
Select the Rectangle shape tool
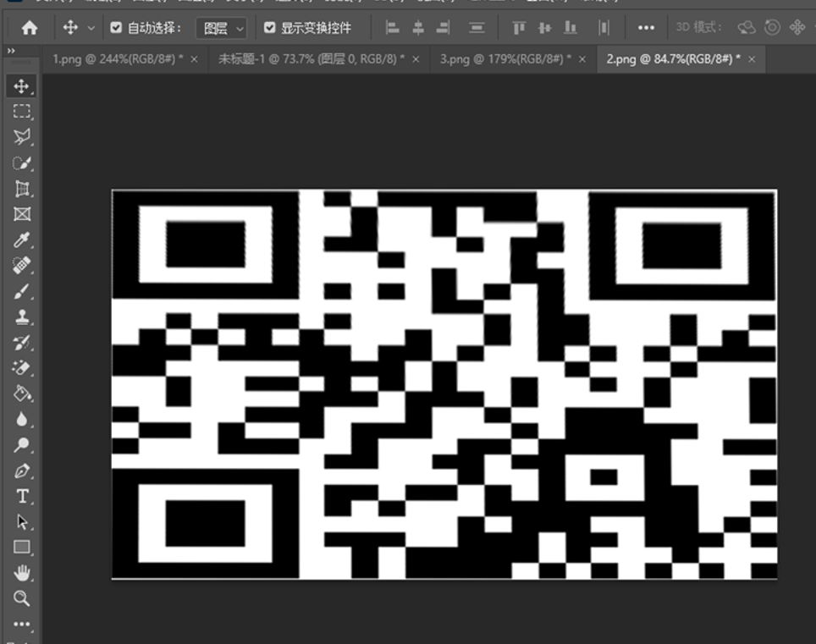[21, 548]
